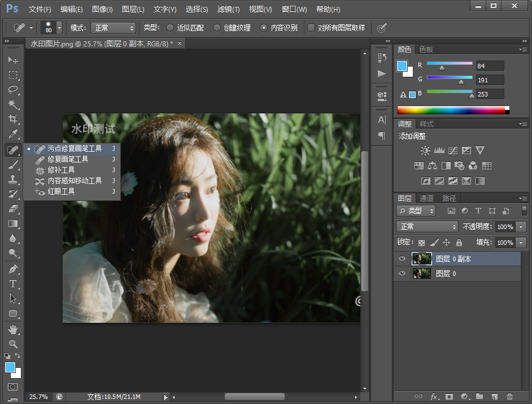Screen dimensions: 532x404
Task: Open the 模式 dropdown set to 正常
Action: tap(113, 28)
